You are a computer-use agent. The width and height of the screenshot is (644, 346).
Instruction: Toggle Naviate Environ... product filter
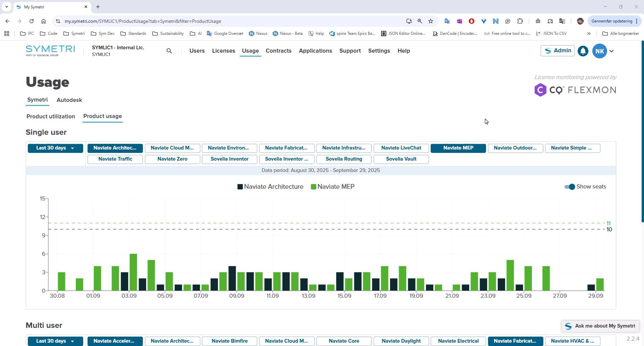[x=229, y=148]
